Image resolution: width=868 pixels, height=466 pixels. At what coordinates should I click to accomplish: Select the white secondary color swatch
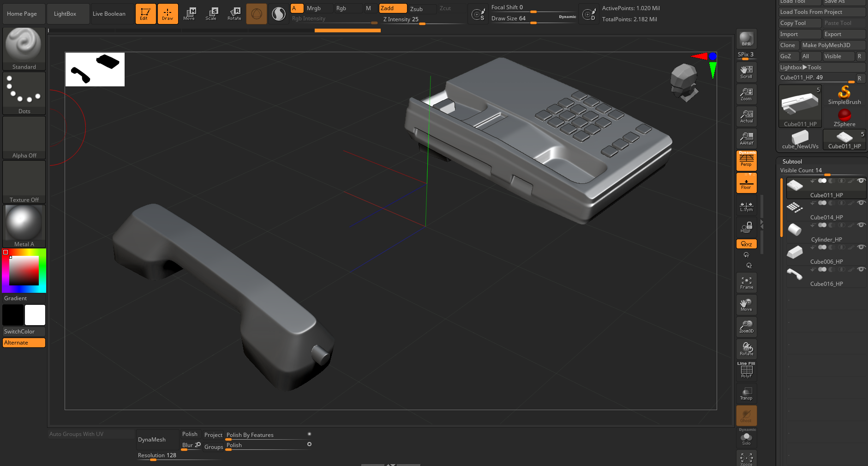(35, 315)
